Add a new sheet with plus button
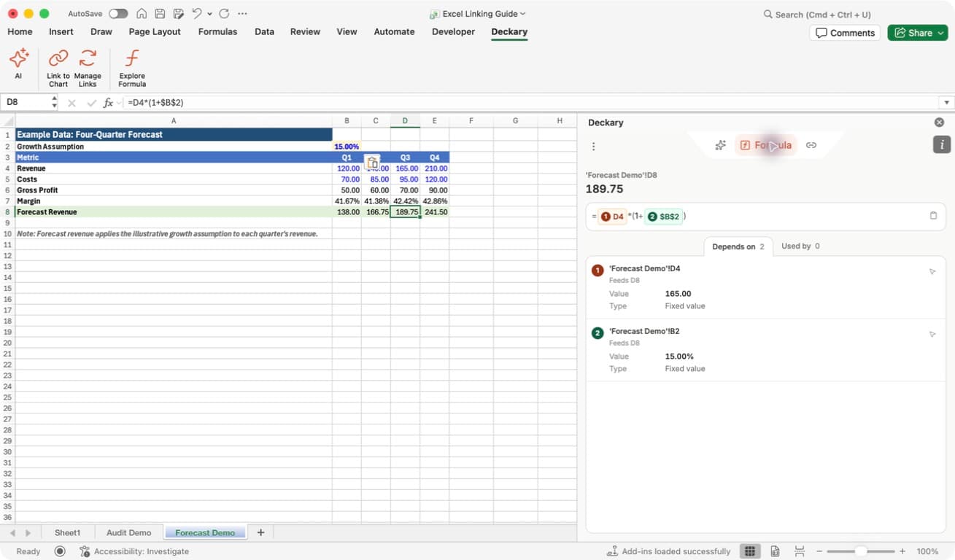 pos(260,533)
